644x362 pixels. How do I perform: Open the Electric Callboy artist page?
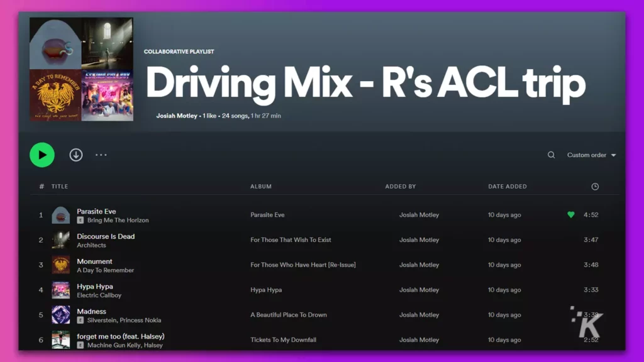coord(99,295)
